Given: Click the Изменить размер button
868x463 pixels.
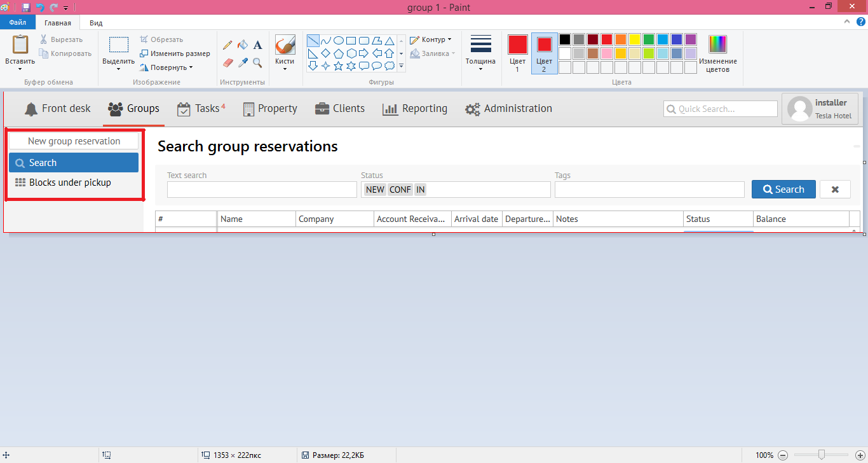Looking at the screenshot, I should pos(175,53).
